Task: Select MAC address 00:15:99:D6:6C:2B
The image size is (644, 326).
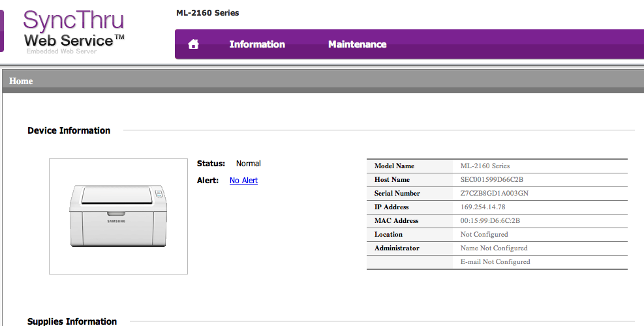Action: 490,220
